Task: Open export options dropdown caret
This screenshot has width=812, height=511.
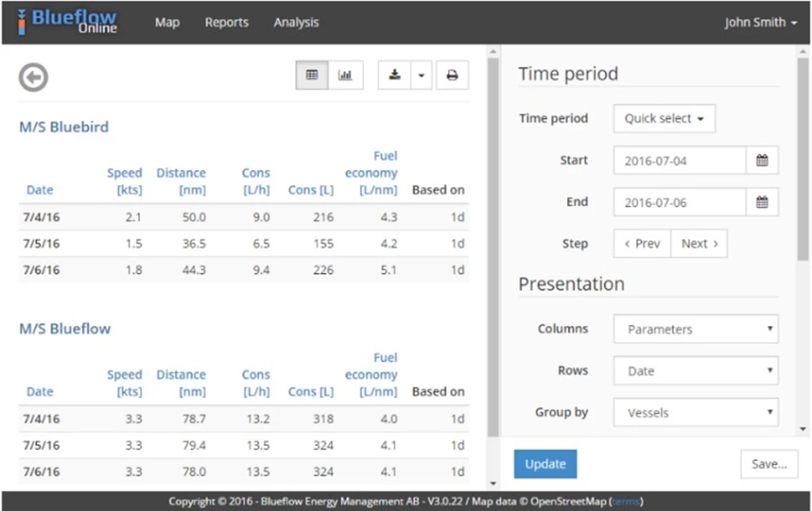Action: pyautogui.click(x=421, y=75)
